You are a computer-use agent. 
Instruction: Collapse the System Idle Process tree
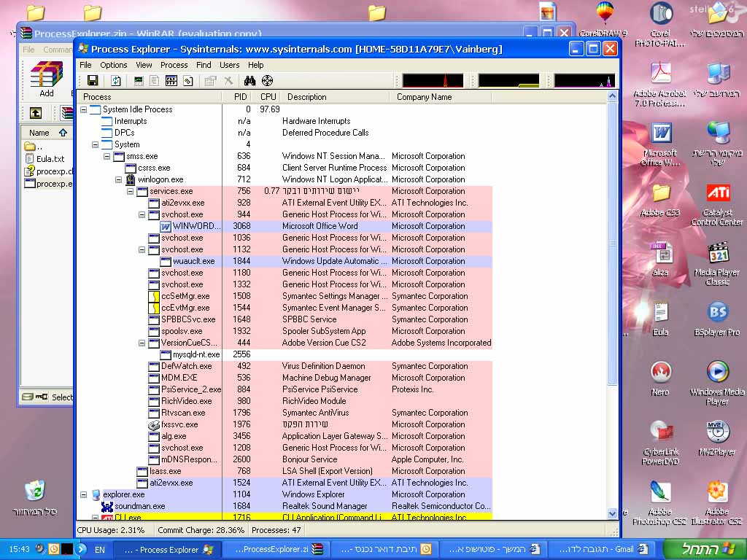click(84, 109)
